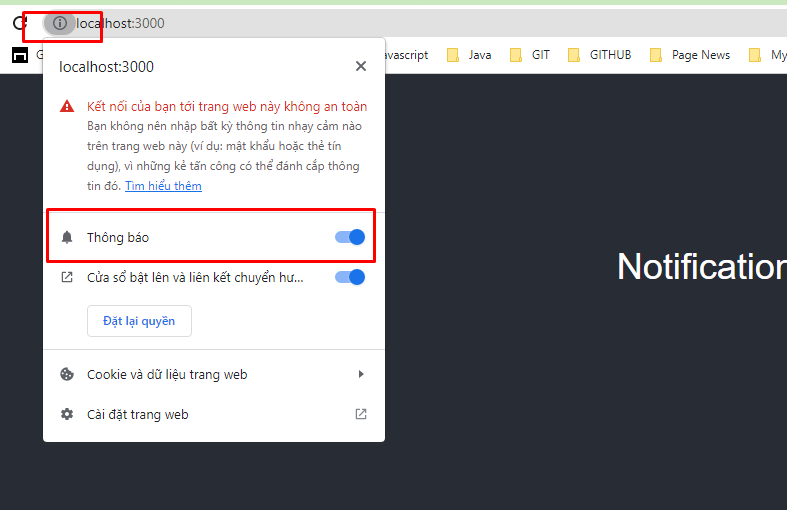
Task: Click the localhost:3000 title in popup
Action: [x=106, y=67]
